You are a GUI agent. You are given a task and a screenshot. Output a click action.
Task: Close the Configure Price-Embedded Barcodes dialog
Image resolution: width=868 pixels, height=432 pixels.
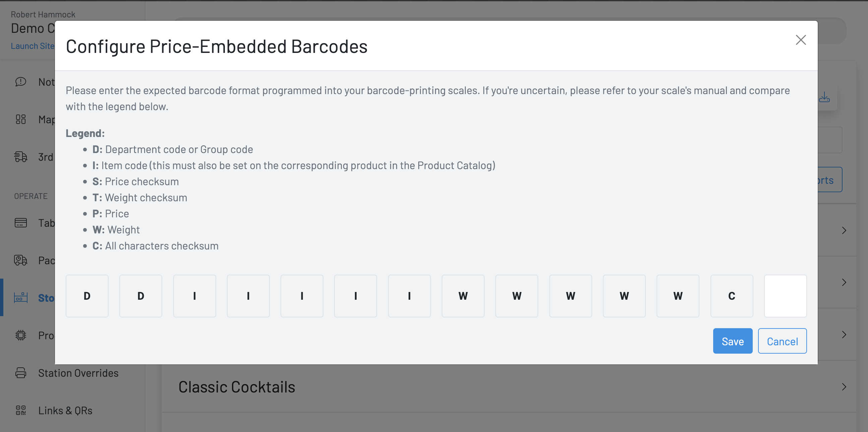pyautogui.click(x=801, y=40)
